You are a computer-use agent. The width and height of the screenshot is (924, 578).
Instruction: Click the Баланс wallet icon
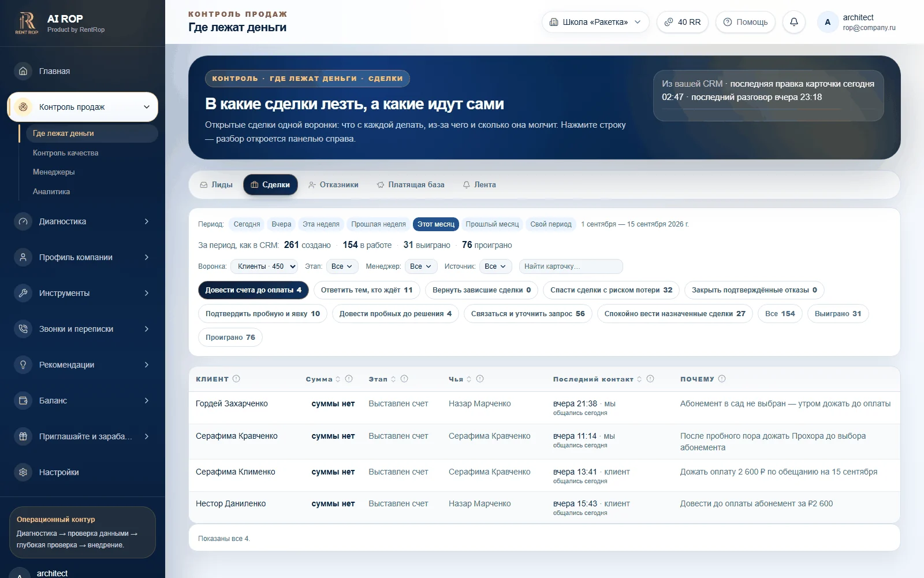(23, 401)
